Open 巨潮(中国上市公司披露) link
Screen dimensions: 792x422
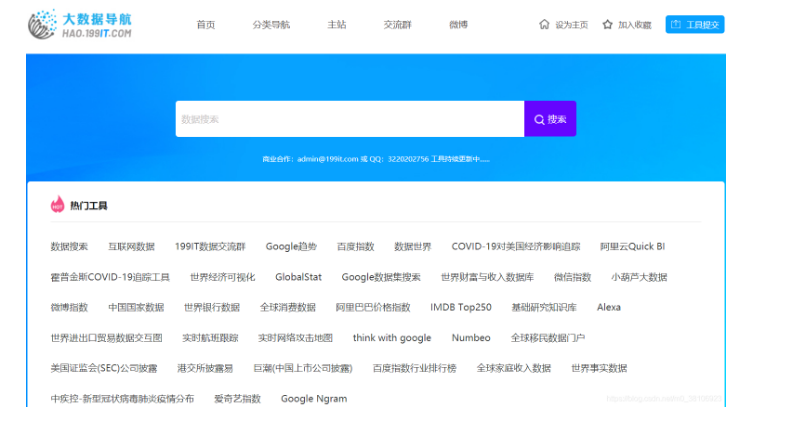coord(303,368)
